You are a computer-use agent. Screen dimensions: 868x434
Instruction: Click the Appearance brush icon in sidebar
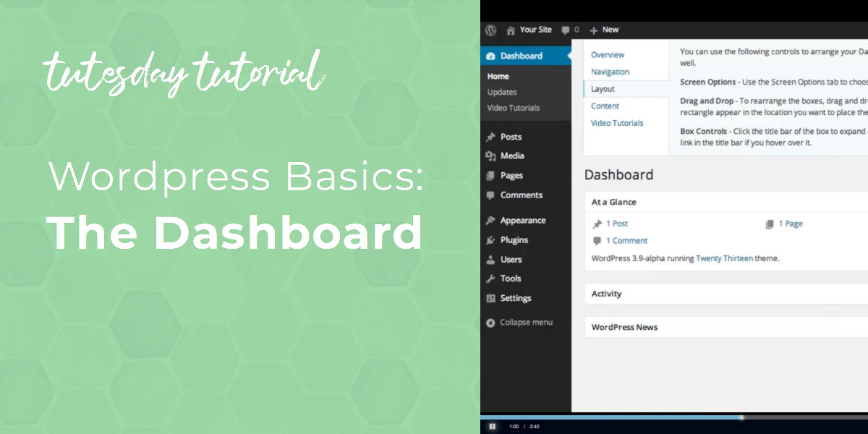coord(491,221)
